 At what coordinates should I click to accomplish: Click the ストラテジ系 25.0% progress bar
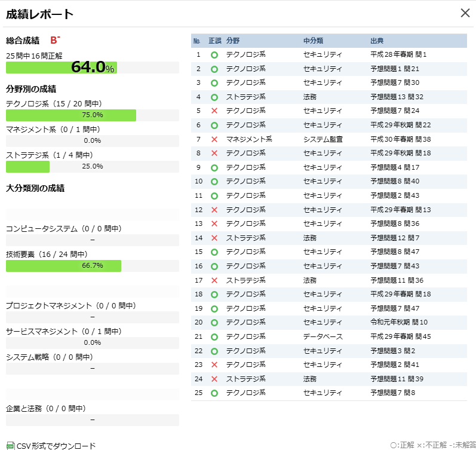pyautogui.click(x=93, y=167)
